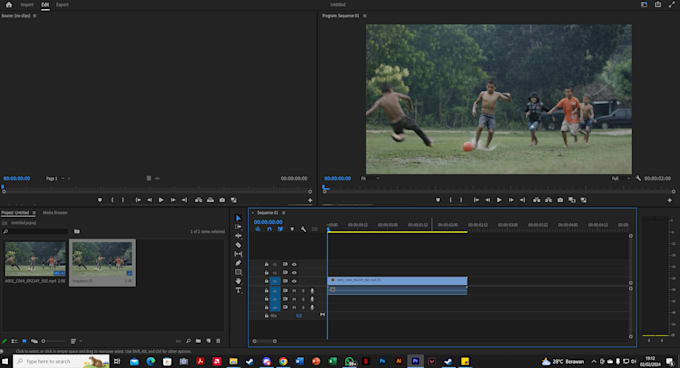Open timeline display settings wrench
This screenshot has height=368, width=680.
303,229
